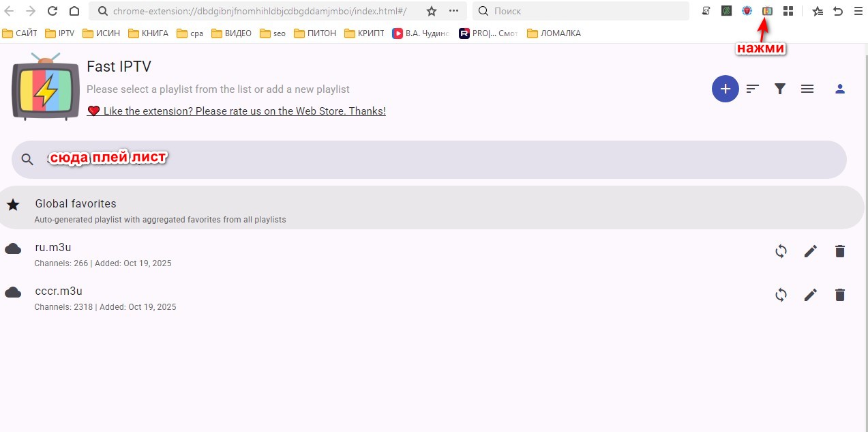Delete the cccr.m3u playlist
Image resolution: width=868 pixels, height=432 pixels.
tap(840, 295)
